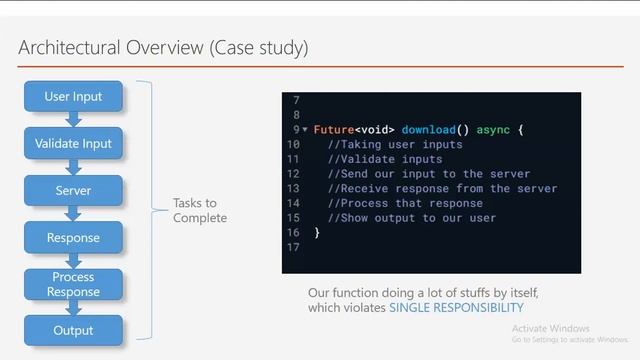Select the Response flowchart box
640x360 pixels.
[x=73, y=238]
